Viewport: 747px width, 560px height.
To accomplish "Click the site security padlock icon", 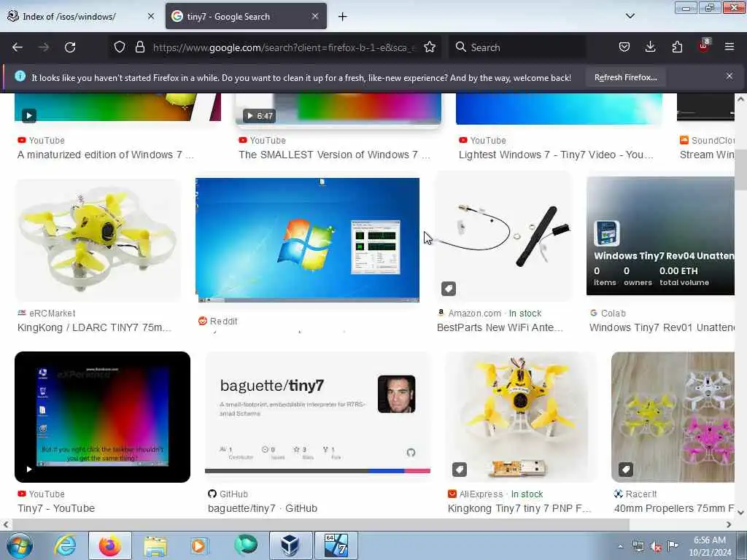I will pos(139,47).
